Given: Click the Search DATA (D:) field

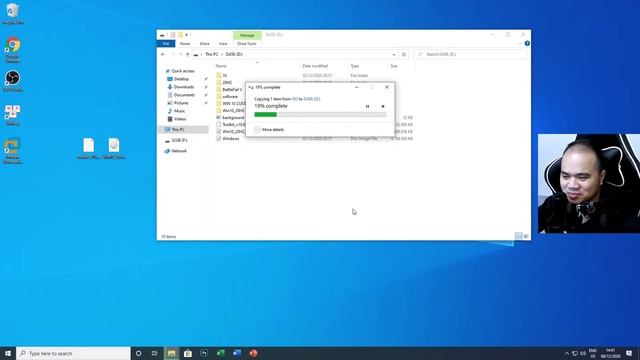Looking at the screenshot, I should pyautogui.click(x=469, y=54).
